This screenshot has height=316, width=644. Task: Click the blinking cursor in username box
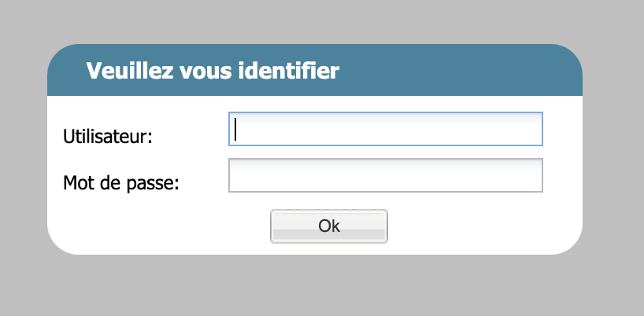(x=236, y=130)
